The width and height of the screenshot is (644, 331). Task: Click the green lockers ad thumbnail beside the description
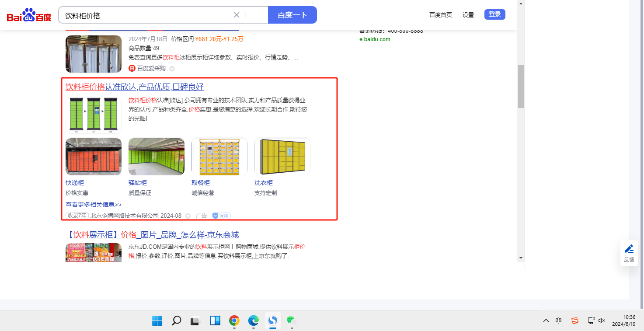point(94,114)
